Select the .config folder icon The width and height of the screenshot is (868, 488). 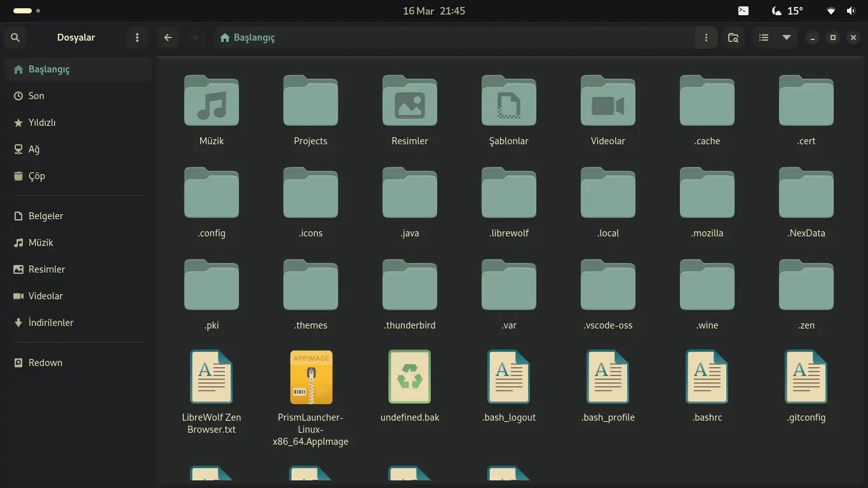pyautogui.click(x=212, y=193)
